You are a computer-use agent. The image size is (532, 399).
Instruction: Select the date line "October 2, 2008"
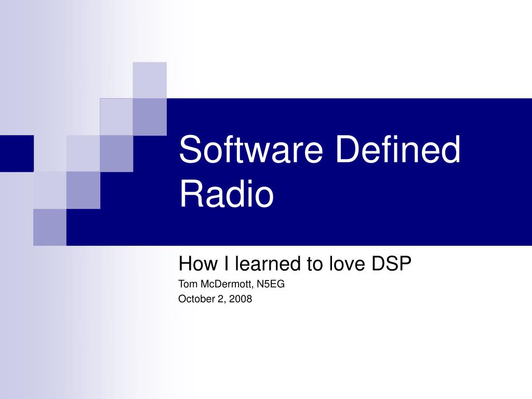tap(215, 299)
